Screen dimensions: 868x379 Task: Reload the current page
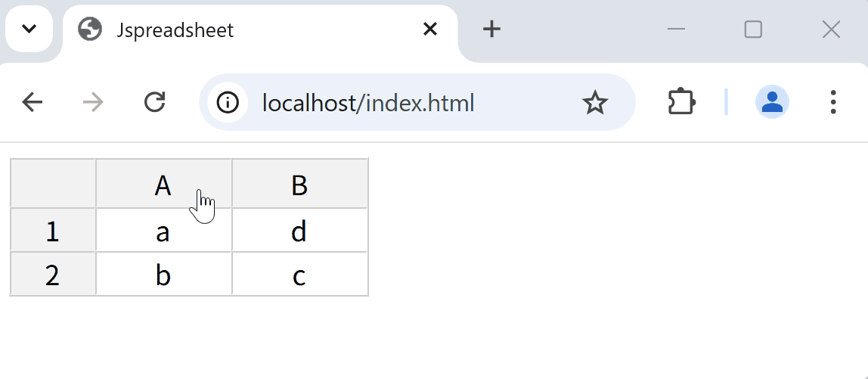pyautogui.click(x=154, y=102)
